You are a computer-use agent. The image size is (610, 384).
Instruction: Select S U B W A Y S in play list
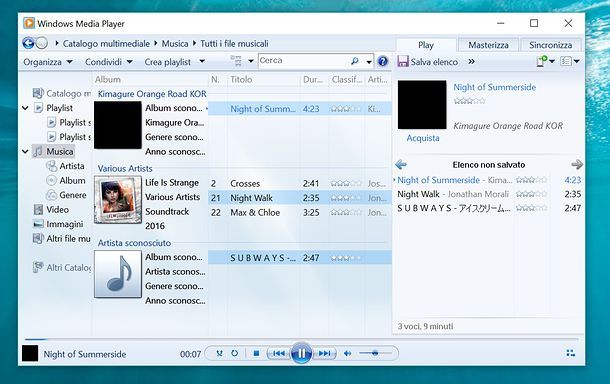(x=488, y=208)
